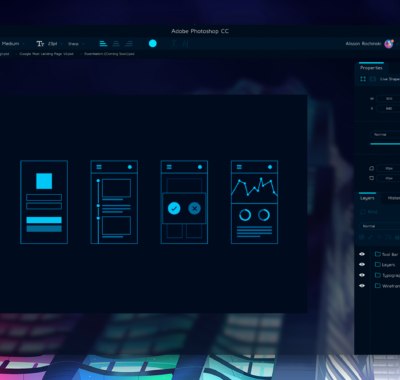Image resolution: width=400 pixels, height=380 pixels.
Task: Click the cyan text color swatch
Action: pyautogui.click(x=153, y=43)
